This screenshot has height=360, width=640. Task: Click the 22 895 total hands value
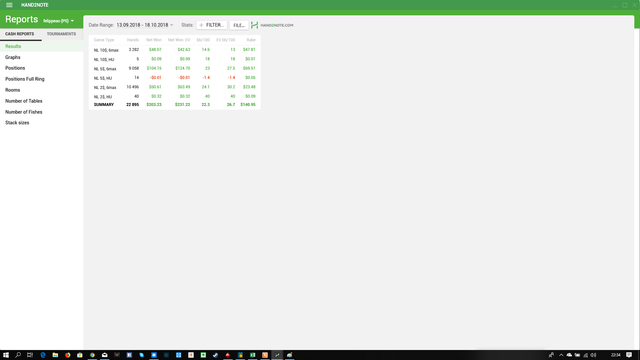pyautogui.click(x=133, y=105)
